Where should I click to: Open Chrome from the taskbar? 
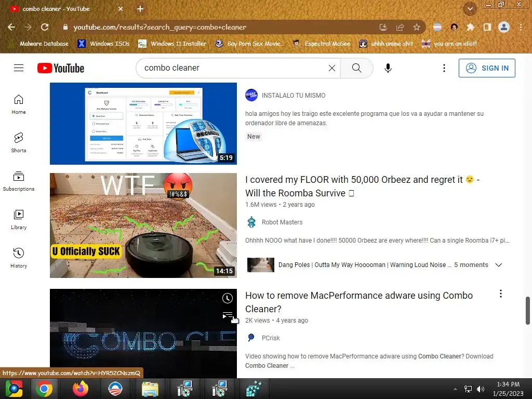44,389
